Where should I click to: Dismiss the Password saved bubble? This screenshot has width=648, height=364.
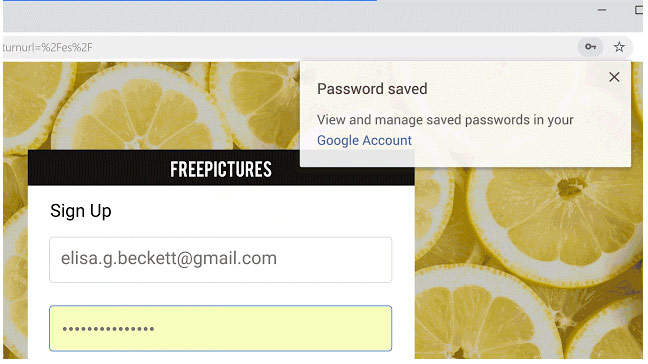pyautogui.click(x=614, y=77)
